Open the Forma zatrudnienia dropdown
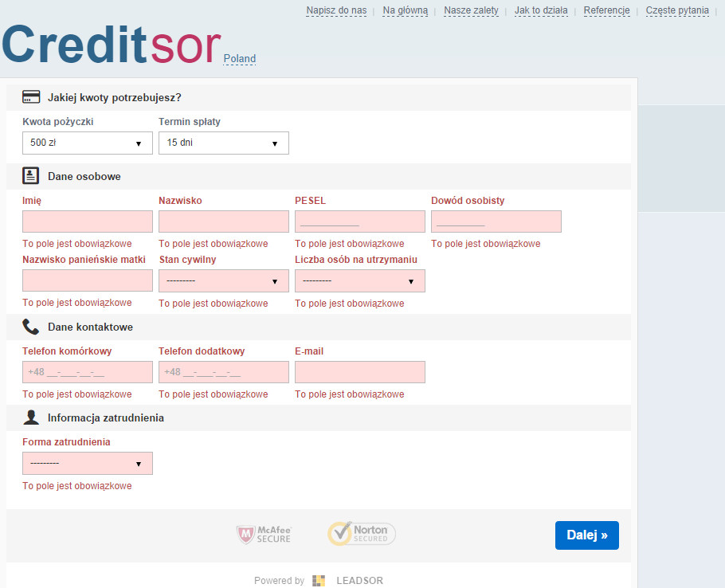Image resolution: width=725 pixels, height=588 pixels. pyautogui.click(x=88, y=463)
